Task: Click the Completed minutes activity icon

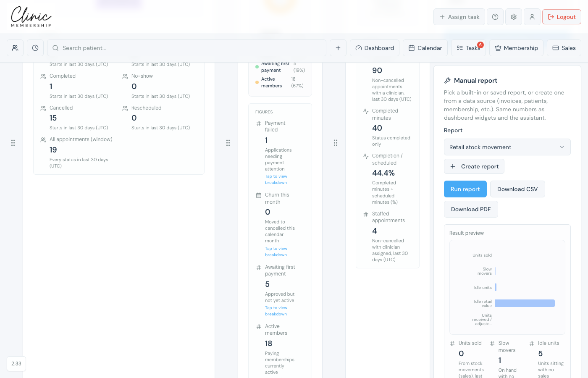Action: [366, 111]
